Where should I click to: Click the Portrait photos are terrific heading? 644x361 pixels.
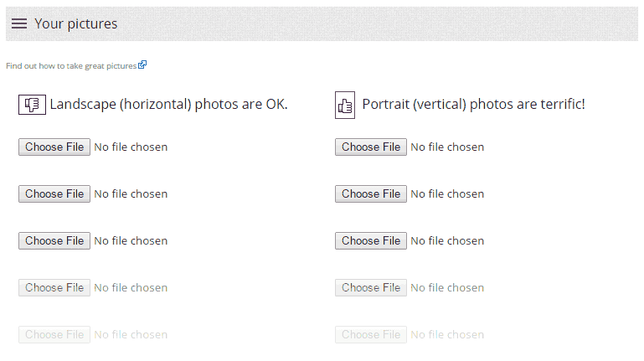(473, 105)
